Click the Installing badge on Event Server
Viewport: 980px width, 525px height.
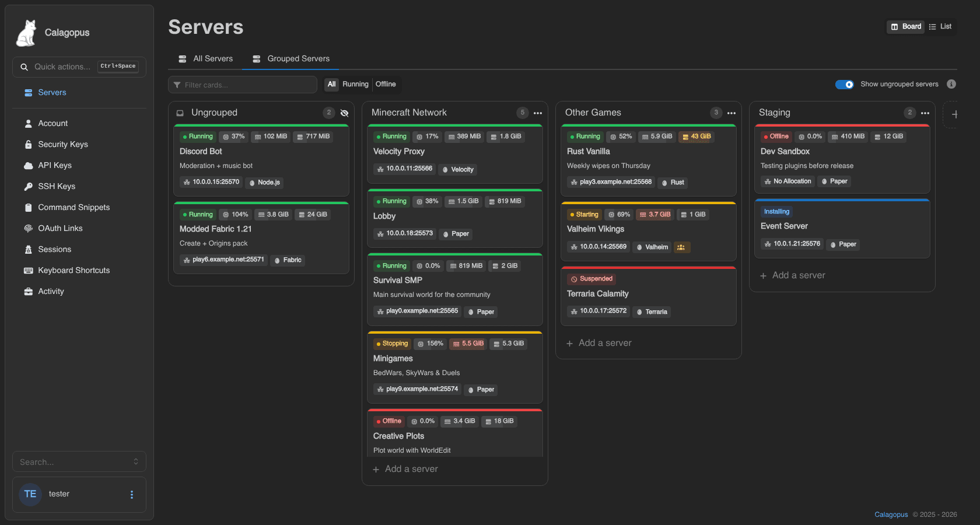pyautogui.click(x=776, y=212)
